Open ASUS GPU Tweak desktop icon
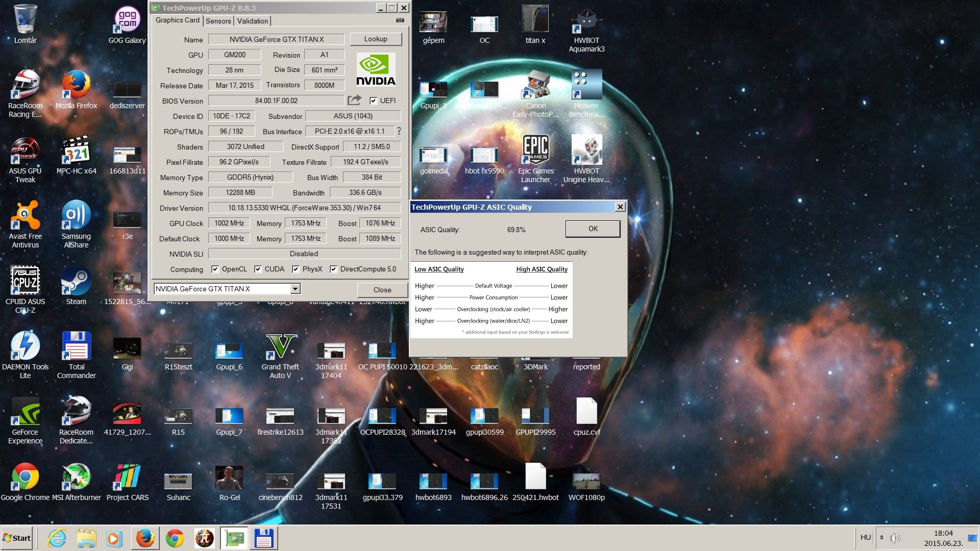This screenshot has height=551, width=980. pos(25,159)
